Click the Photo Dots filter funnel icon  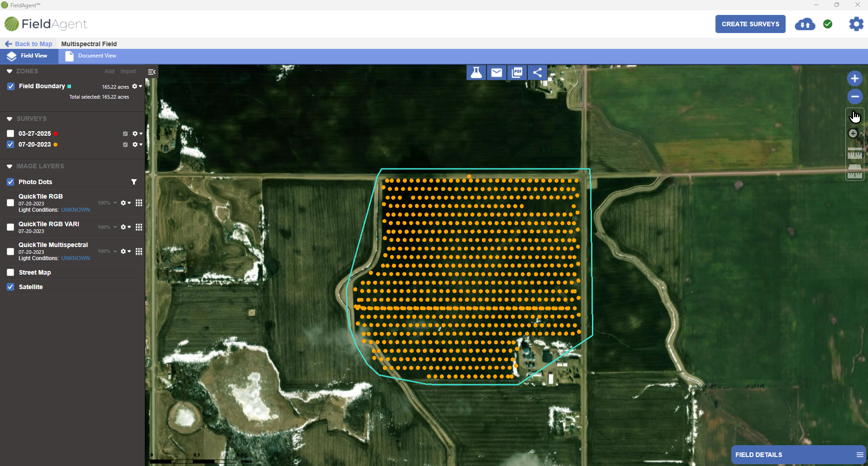(134, 182)
